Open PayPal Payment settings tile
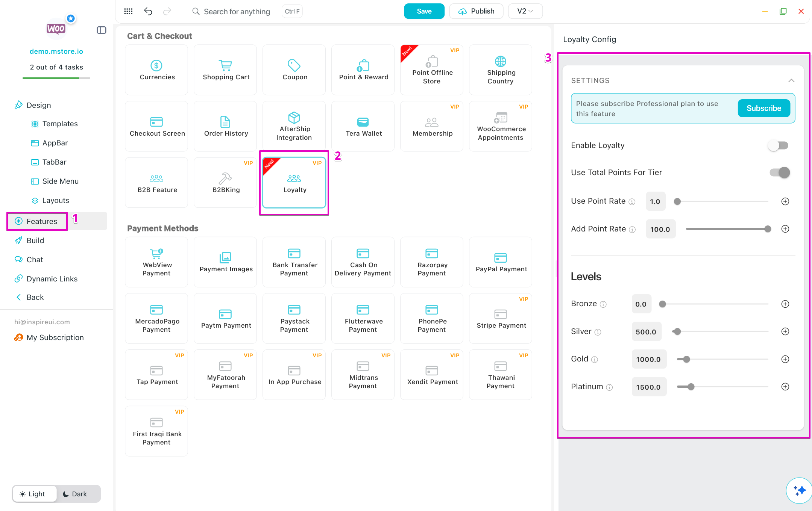The width and height of the screenshot is (812, 511). [x=501, y=262]
